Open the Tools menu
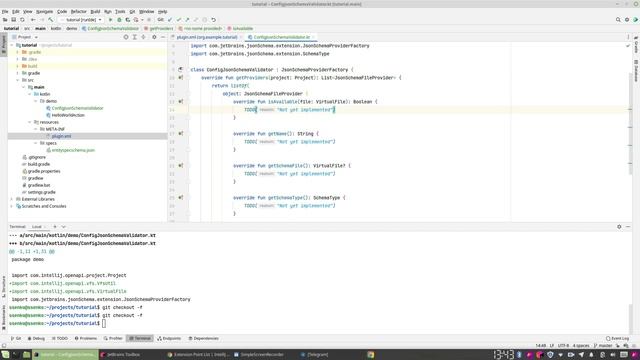This screenshot has width=640, height=360. tap(120, 11)
